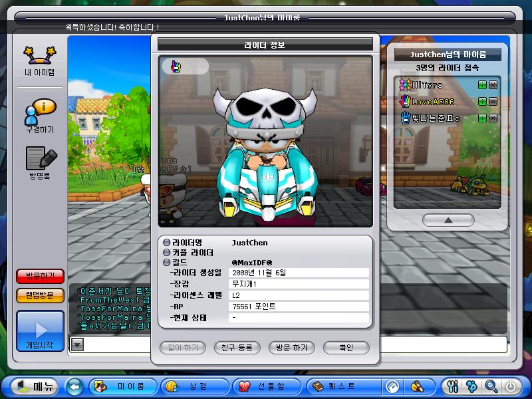This screenshot has width=532, height=399.
Task: Click the round white swoosh icon in the bottom bar
Action: pos(392,386)
